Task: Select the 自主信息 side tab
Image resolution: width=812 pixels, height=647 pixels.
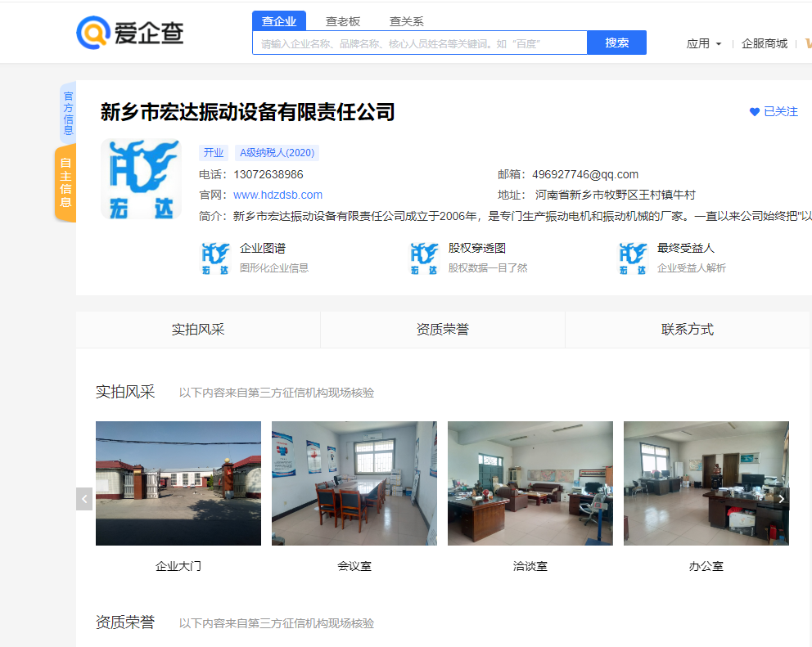Action: pyautogui.click(x=65, y=183)
